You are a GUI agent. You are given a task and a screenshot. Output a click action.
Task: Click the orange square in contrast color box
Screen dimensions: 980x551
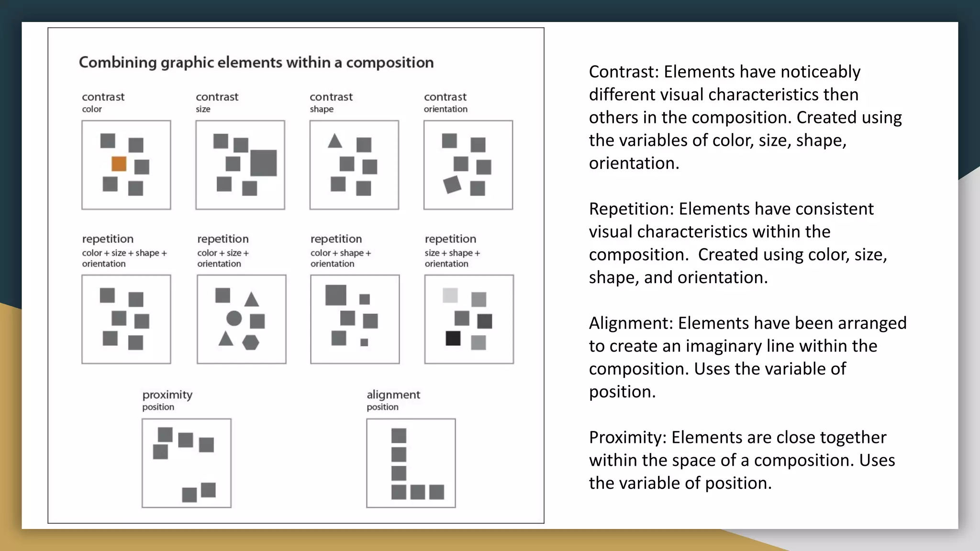tap(119, 164)
